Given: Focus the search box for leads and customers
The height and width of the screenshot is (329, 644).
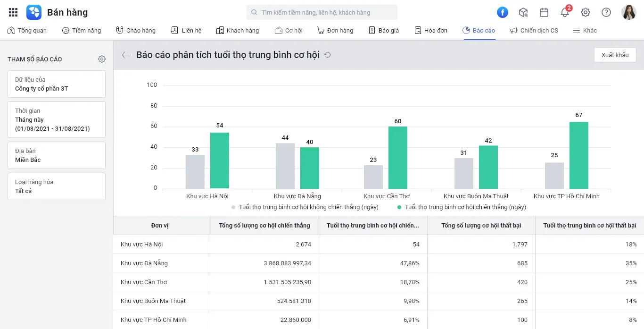Looking at the screenshot, I should click(x=322, y=12).
